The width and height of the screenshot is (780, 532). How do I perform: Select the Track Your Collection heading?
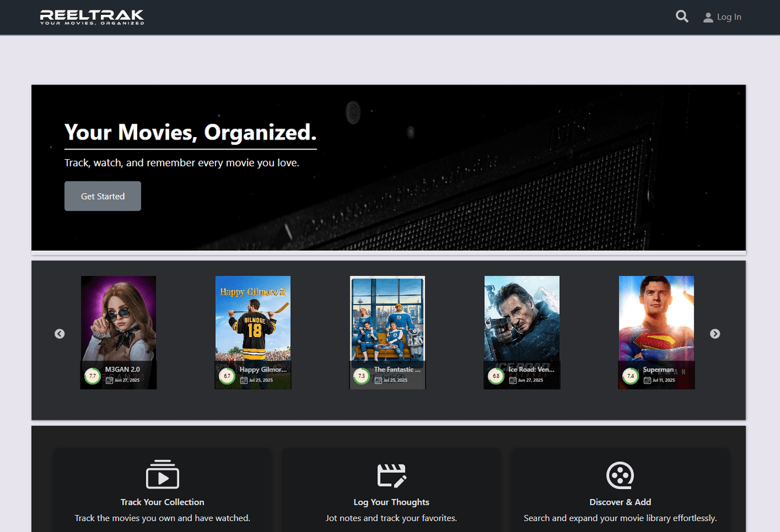pyautogui.click(x=162, y=502)
